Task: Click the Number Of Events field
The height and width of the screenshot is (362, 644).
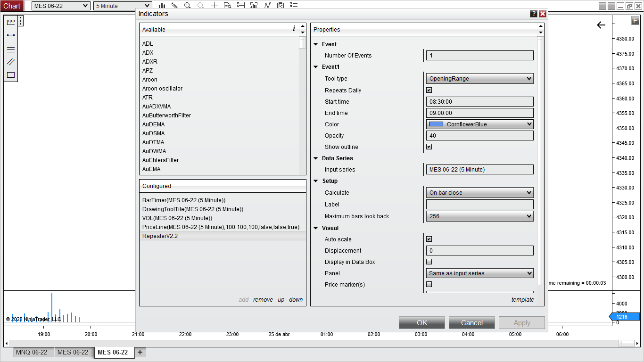Action: [x=480, y=56]
